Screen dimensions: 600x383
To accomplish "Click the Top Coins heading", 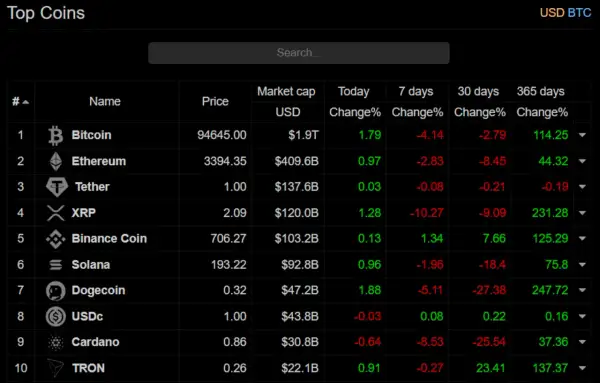I will 46,13.
